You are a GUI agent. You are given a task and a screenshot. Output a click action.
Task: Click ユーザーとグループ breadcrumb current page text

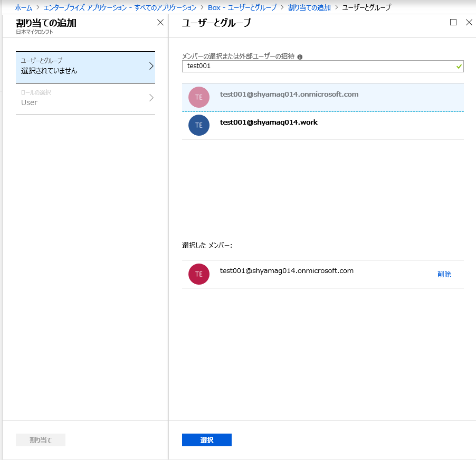coord(367,7)
